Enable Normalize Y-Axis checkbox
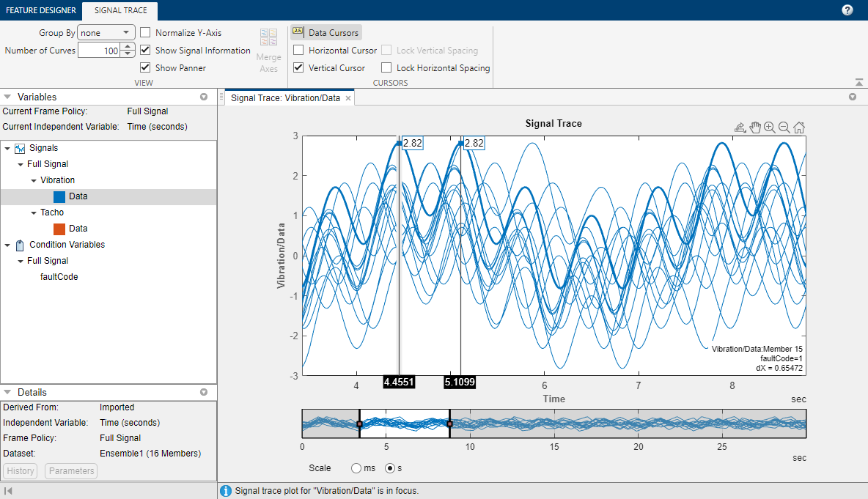Image resolution: width=868 pixels, height=499 pixels. (x=146, y=33)
